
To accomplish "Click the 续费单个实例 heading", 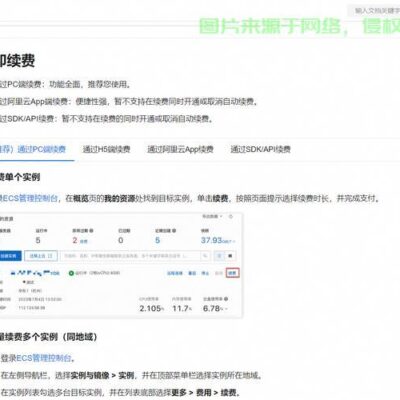I will (x=20, y=177).
